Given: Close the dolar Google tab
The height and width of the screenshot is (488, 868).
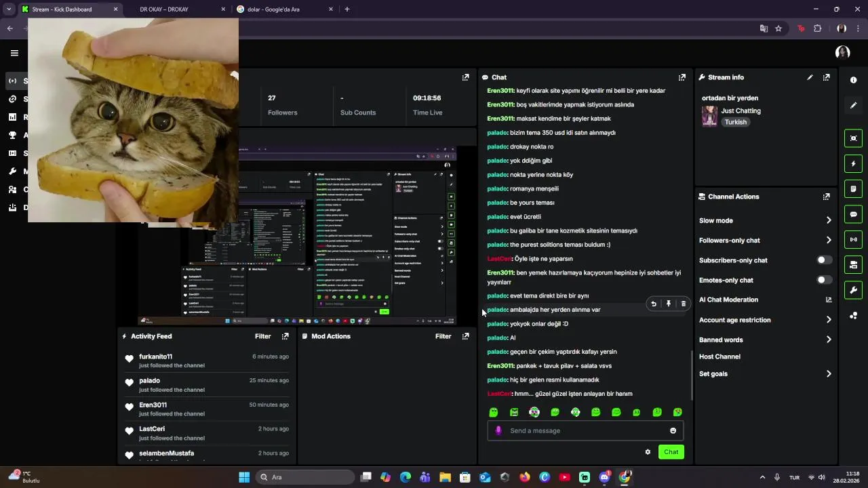Looking at the screenshot, I should [x=331, y=9].
